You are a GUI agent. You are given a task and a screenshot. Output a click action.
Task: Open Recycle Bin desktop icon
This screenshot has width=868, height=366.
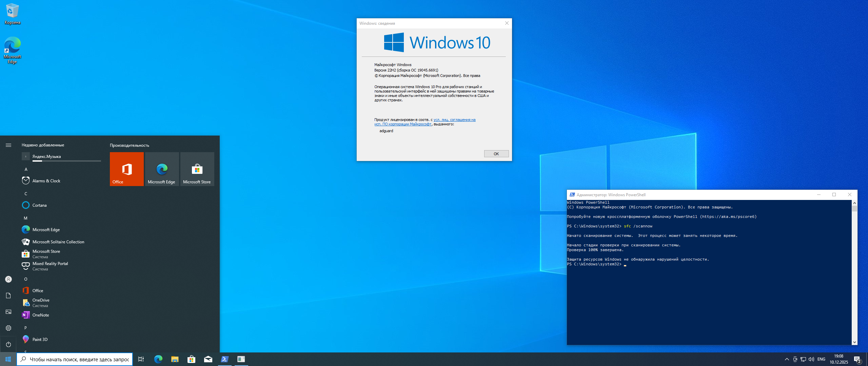click(12, 14)
